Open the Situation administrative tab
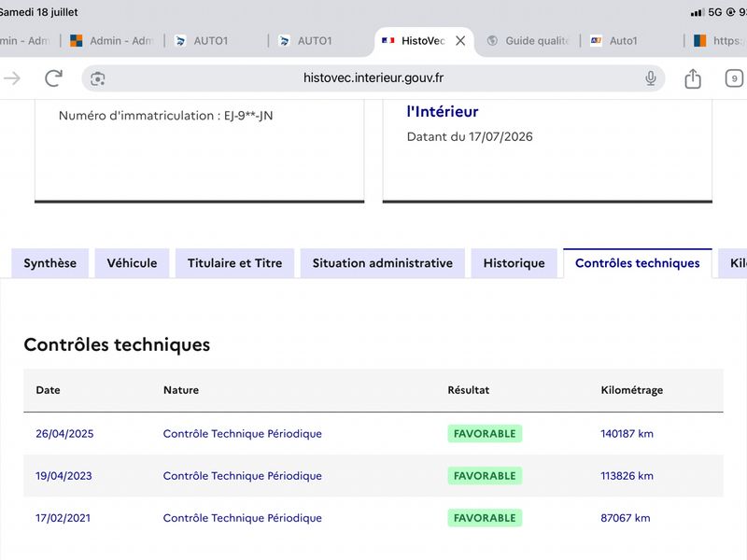Screen dimensions: 747x560 tap(383, 263)
